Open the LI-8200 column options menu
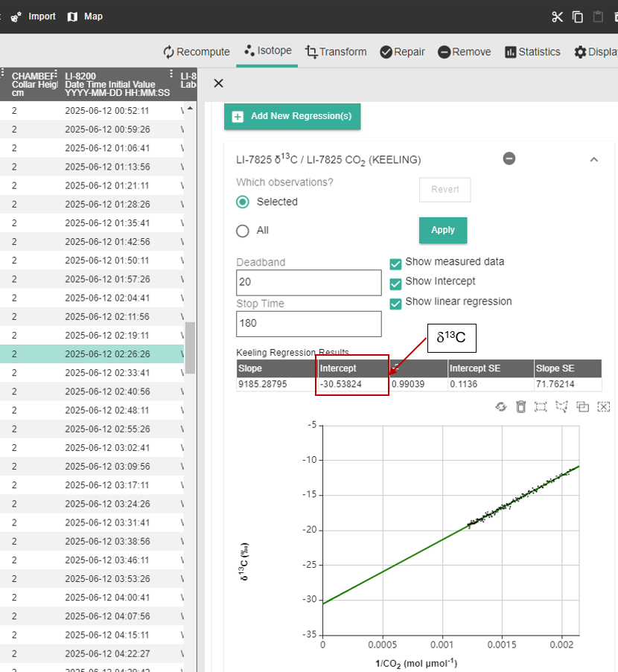 171,74
